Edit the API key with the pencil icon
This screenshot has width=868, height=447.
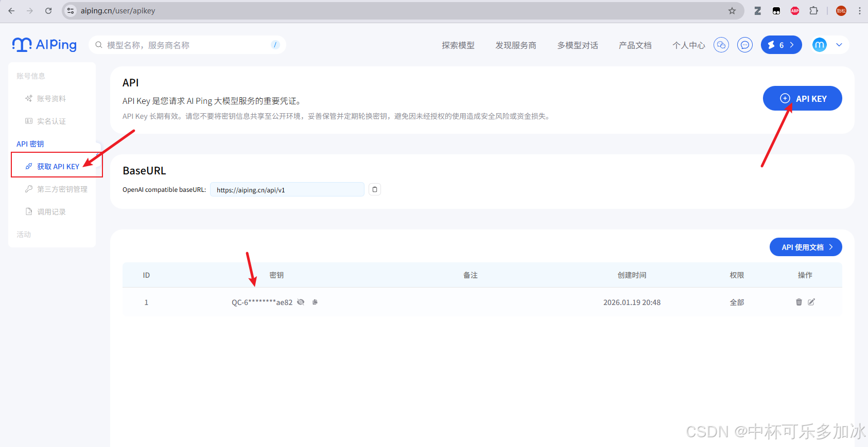[x=811, y=302]
